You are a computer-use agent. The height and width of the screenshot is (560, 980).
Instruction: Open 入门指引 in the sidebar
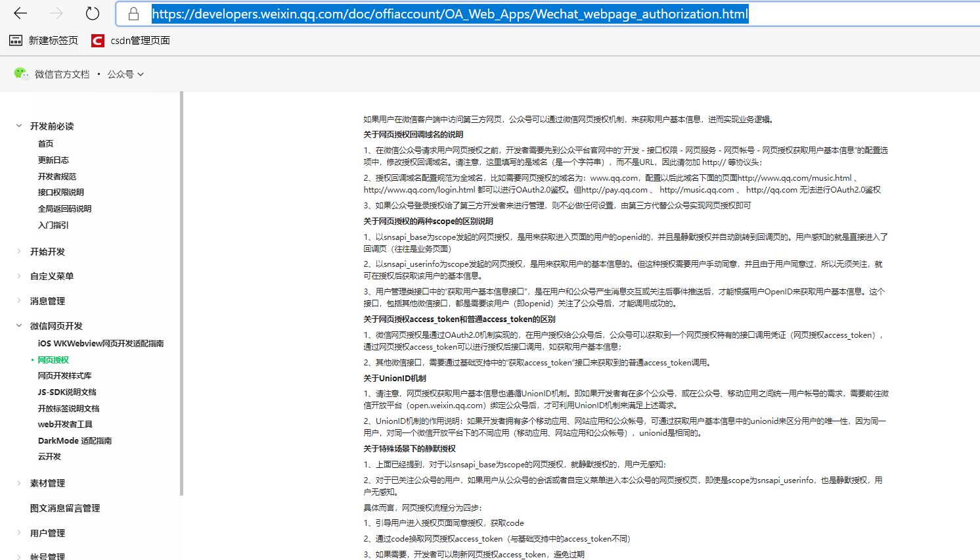tap(53, 225)
